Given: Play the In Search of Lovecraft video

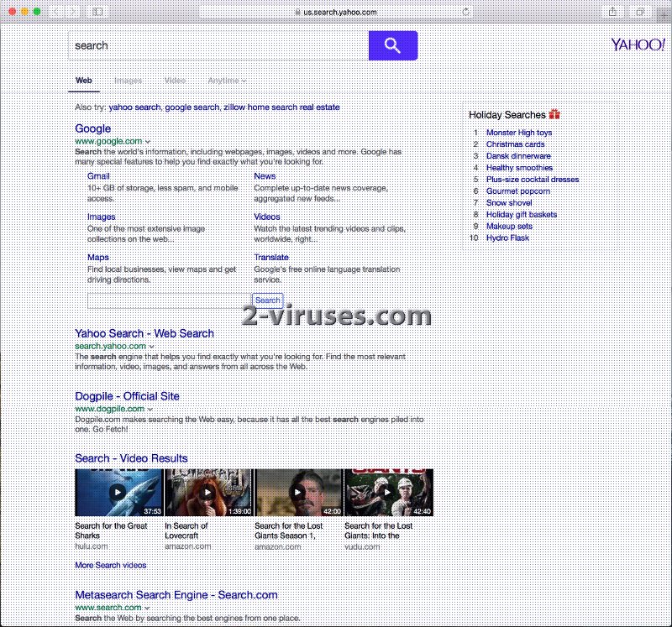Looking at the screenshot, I should [207, 492].
